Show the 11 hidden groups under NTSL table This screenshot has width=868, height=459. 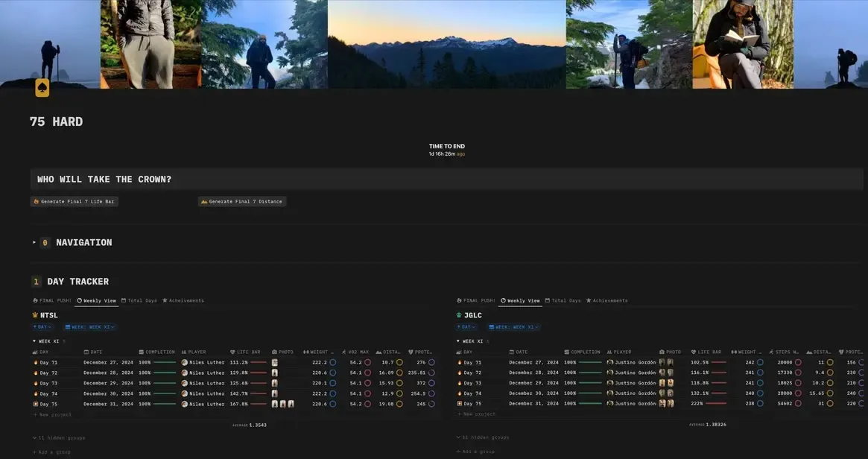point(59,438)
